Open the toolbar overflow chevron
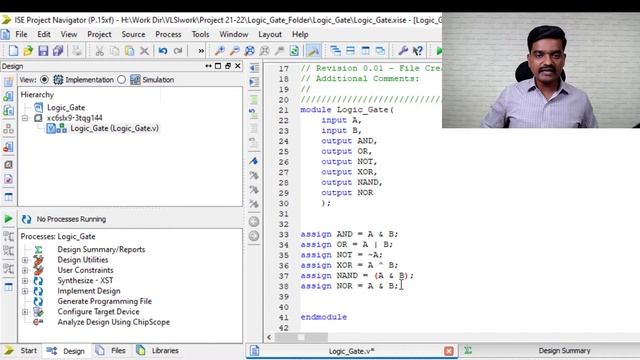This screenshot has width=640, height=360. pos(201,51)
